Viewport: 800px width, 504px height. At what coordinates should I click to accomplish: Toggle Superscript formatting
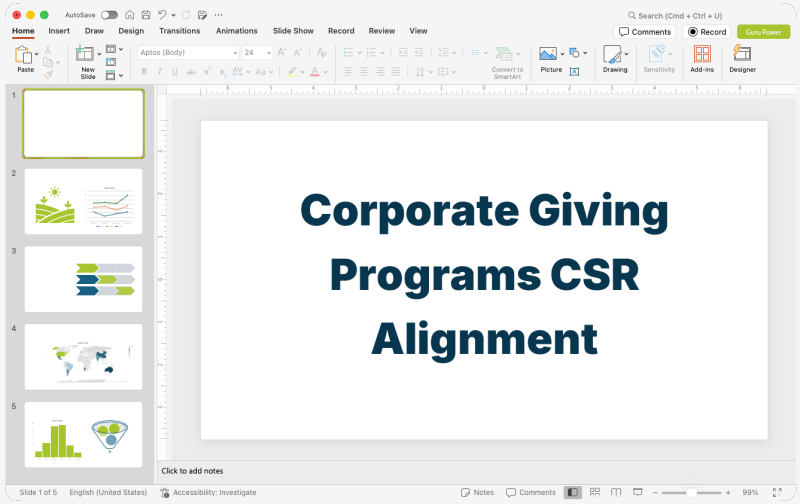tap(207, 72)
